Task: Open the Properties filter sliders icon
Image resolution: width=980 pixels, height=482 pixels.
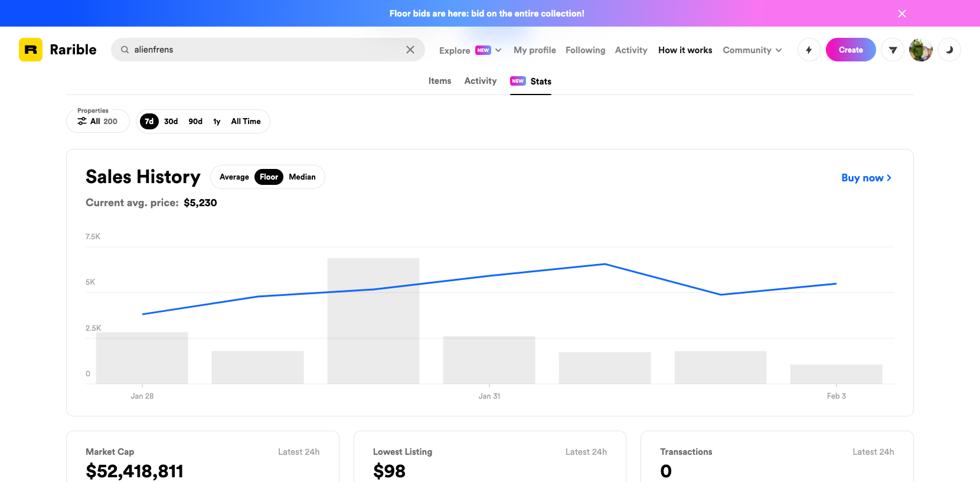Action: point(82,121)
